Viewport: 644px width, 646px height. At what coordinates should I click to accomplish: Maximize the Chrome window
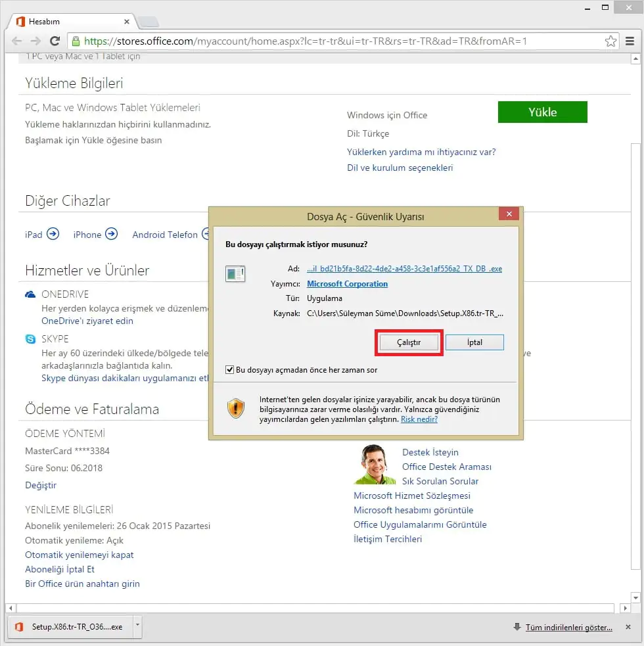605,7
